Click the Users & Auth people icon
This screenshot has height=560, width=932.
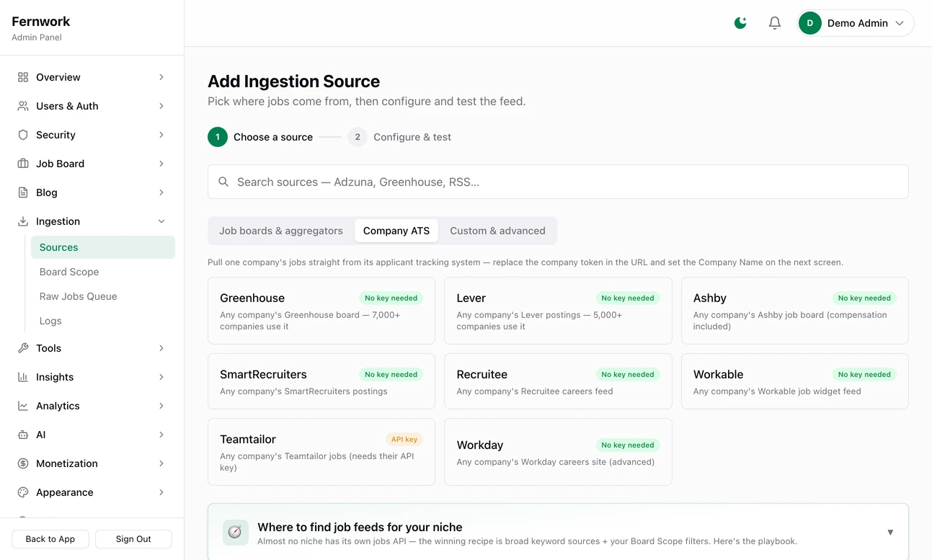pos(23,106)
